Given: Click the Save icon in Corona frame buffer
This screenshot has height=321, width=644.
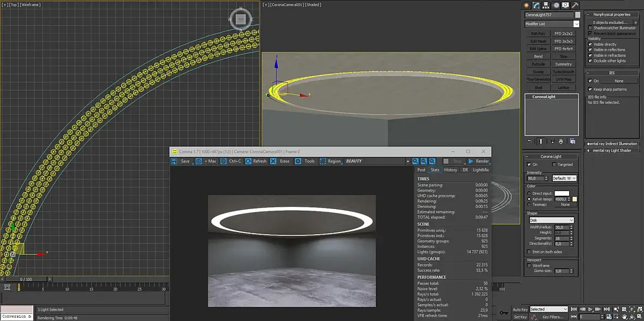Looking at the screenshot, I should tap(174, 161).
